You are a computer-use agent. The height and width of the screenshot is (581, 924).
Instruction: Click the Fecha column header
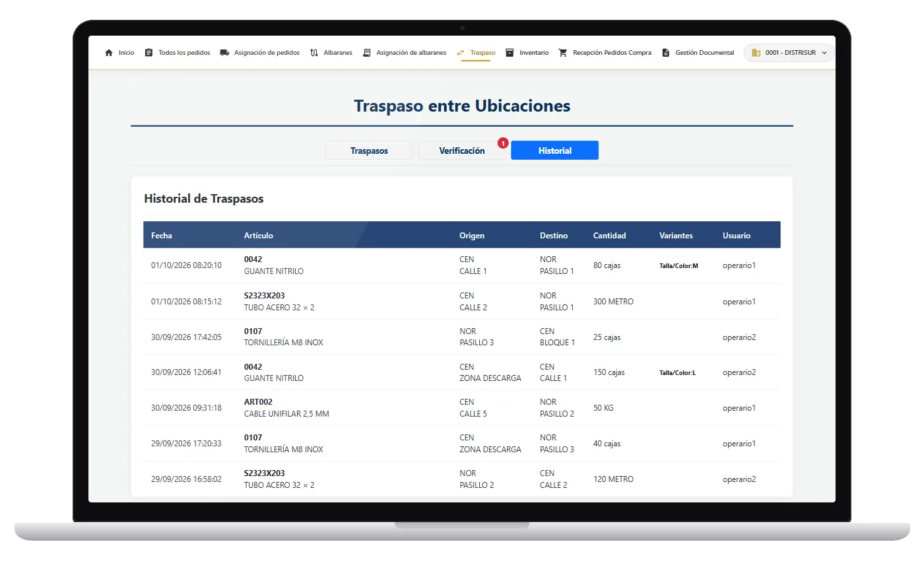click(x=162, y=236)
